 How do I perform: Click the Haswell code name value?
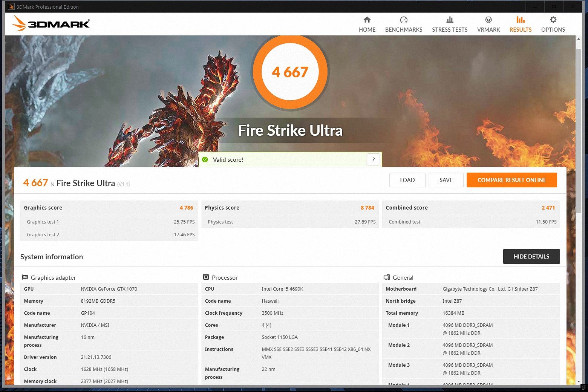(x=270, y=301)
